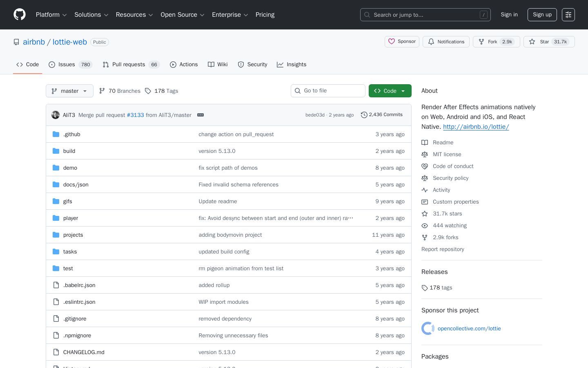
Task: Expand the Open Source menu
Action: pyautogui.click(x=183, y=15)
